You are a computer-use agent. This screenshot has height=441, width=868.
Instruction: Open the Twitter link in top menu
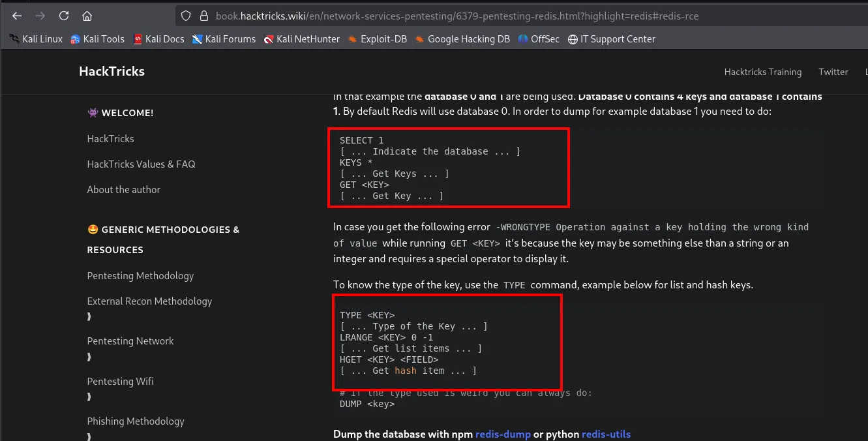pyautogui.click(x=833, y=72)
